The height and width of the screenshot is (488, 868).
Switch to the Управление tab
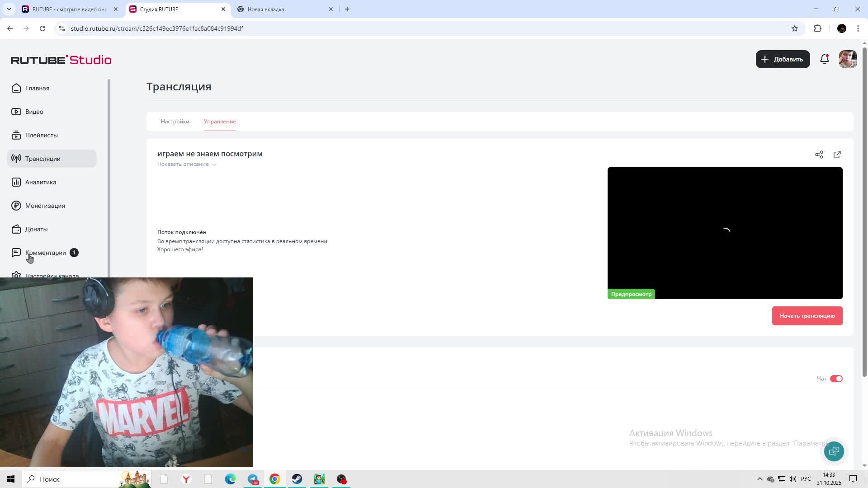coord(220,122)
